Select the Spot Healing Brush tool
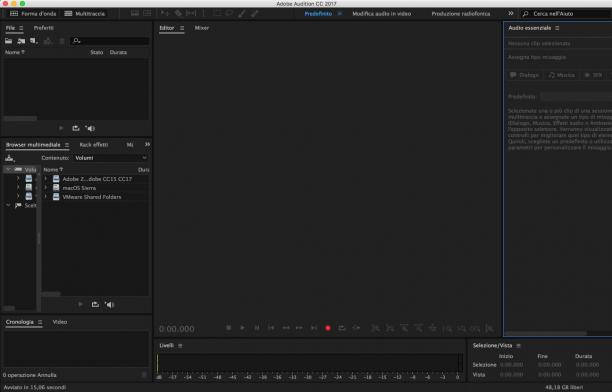This screenshot has height=392, width=612. [254, 14]
